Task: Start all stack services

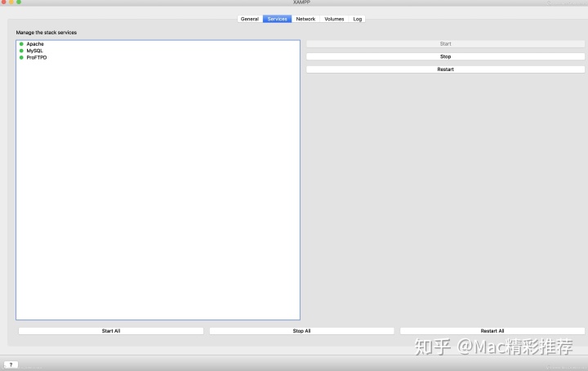Action: point(111,331)
